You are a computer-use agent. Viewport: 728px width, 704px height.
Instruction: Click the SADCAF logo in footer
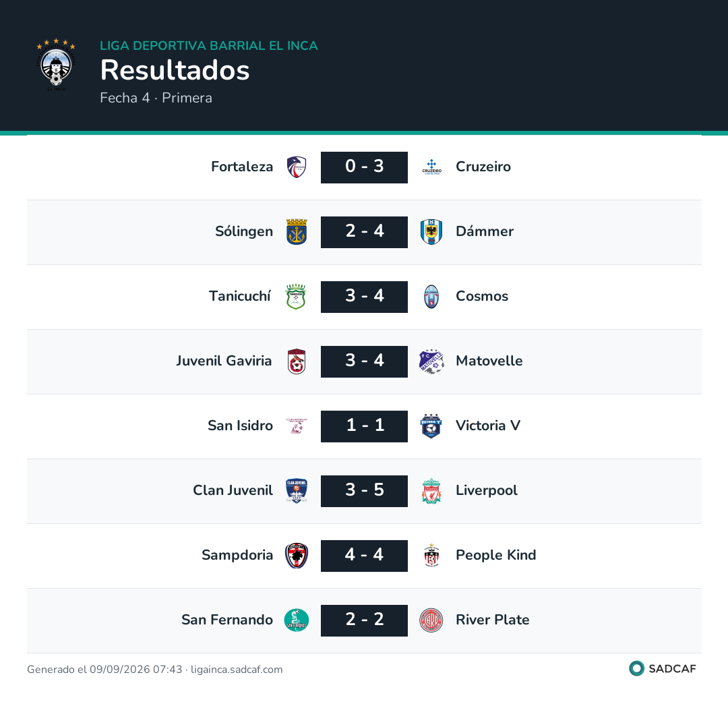pyautogui.click(x=663, y=668)
